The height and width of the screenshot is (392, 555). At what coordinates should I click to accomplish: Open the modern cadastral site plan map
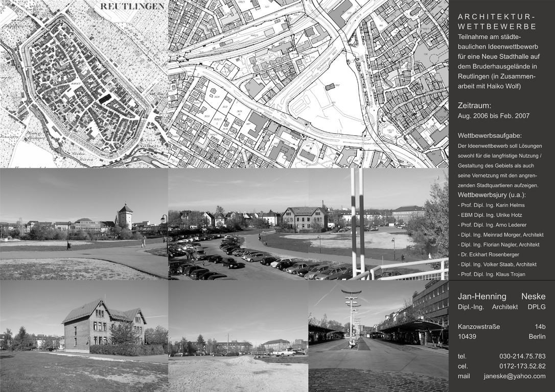pos(308,84)
